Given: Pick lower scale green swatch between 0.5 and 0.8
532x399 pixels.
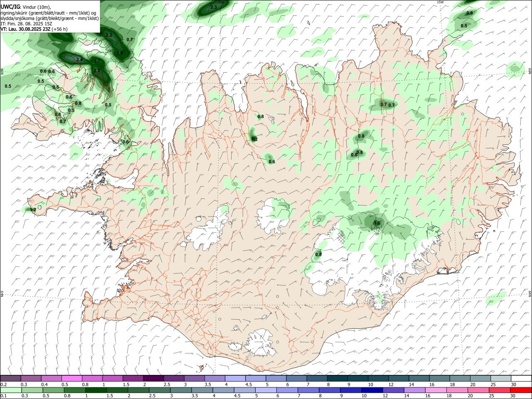Looking at the screenshot, I should tap(53, 390).
